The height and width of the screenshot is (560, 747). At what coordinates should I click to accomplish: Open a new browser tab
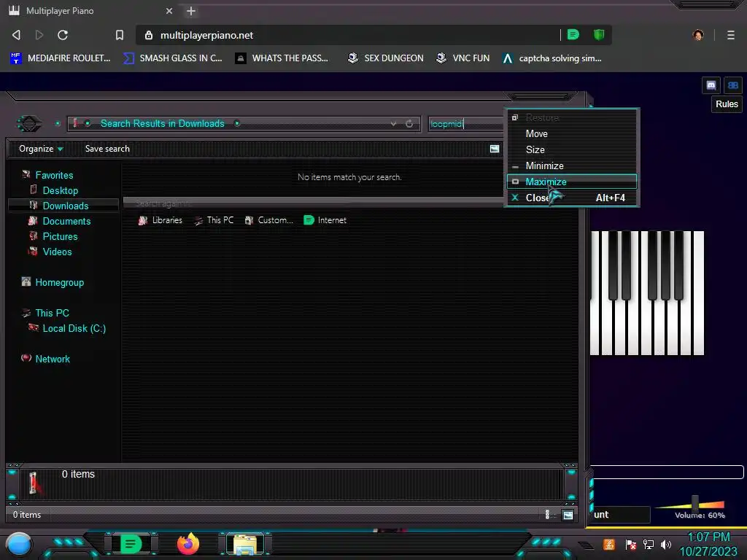[191, 11]
